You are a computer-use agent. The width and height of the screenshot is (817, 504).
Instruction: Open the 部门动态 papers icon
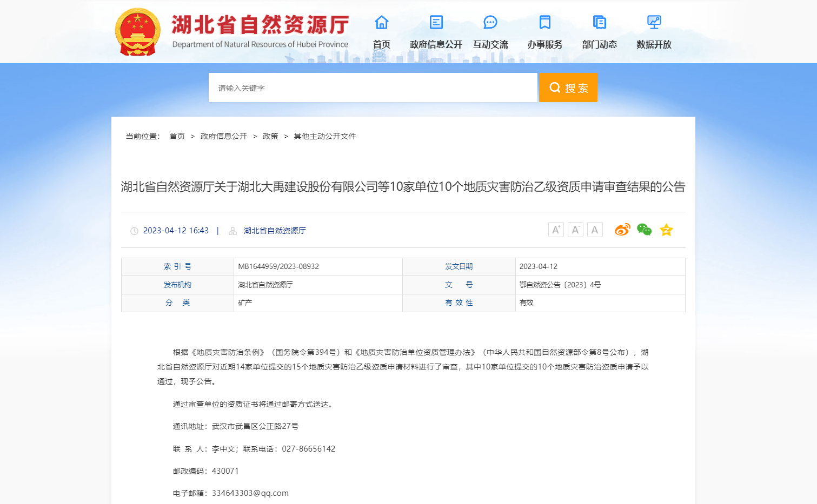click(600, 22)
